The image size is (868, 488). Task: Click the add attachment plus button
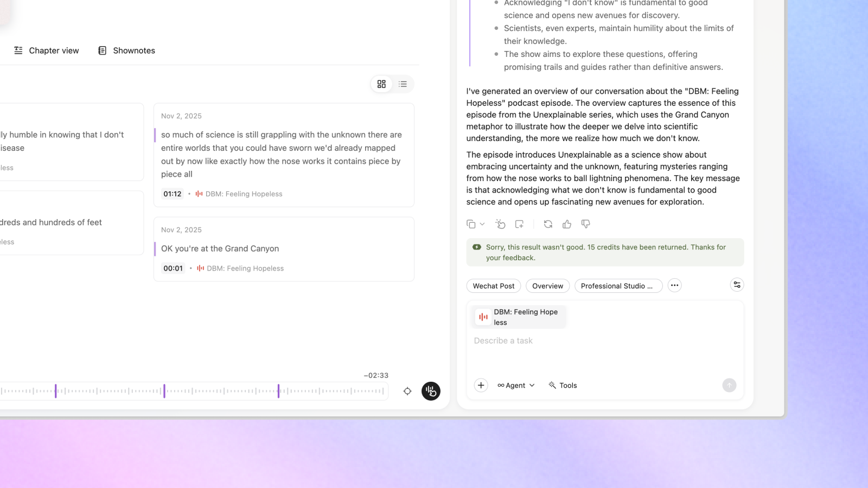[x=481, y=385]
